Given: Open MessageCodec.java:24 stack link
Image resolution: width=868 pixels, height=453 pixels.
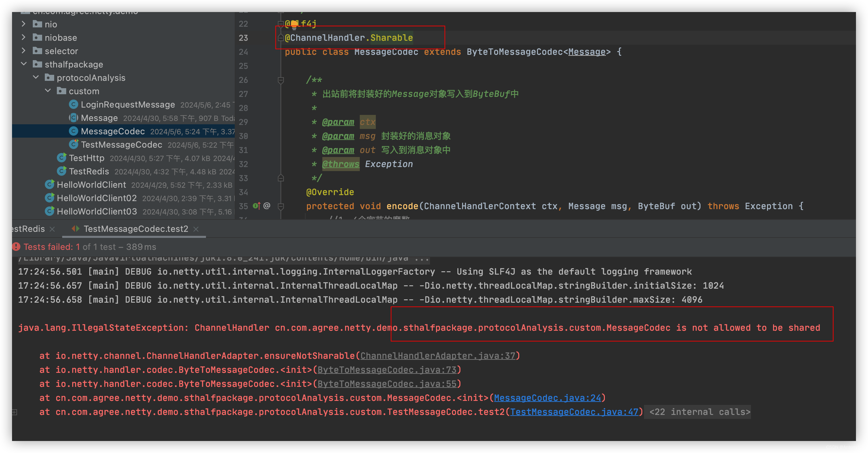Looking at the screenshot, I should (x=547, y=398).
